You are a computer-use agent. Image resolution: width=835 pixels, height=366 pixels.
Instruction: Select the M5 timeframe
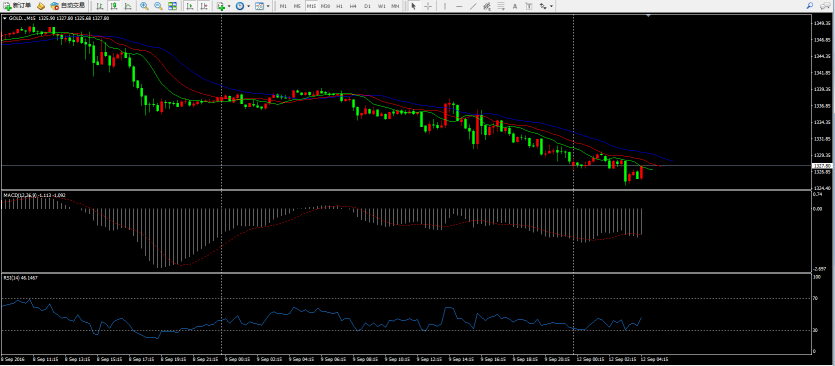coord(297,6)
